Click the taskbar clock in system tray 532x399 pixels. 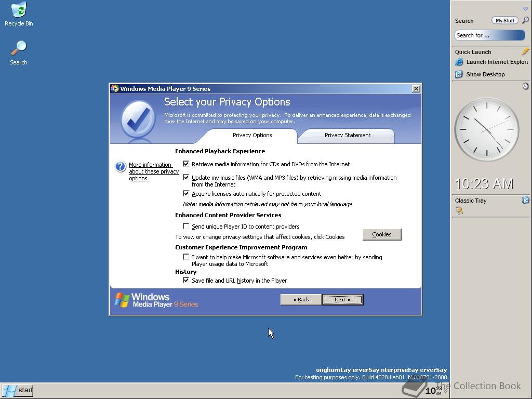click(x=434, y=391)
